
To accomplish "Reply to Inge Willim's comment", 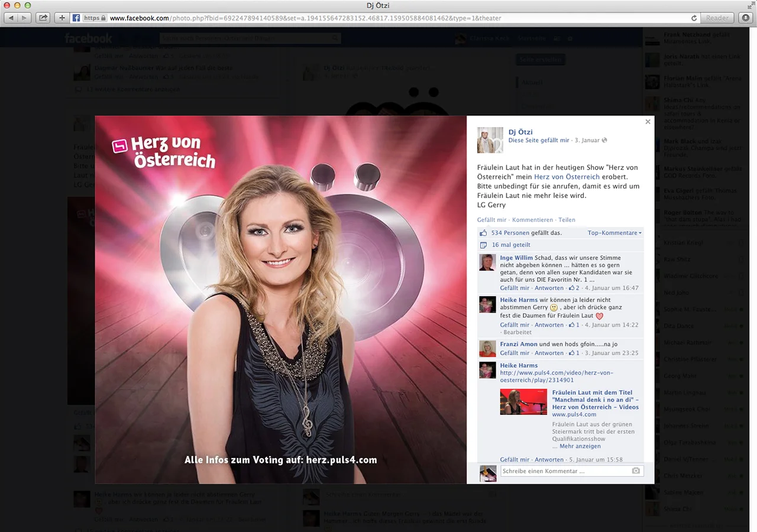I will click(549, 288).
